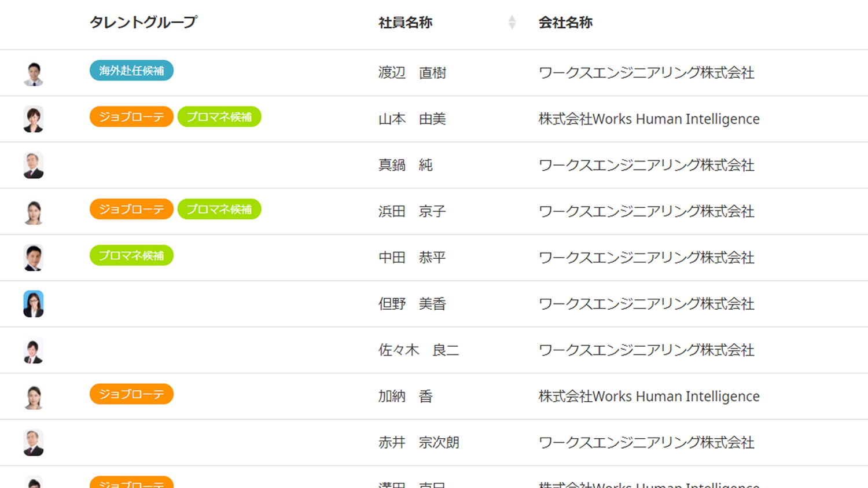
Task: Click the green プロマネ候補 tag for 浜田 京子
Action: point(219,210)
